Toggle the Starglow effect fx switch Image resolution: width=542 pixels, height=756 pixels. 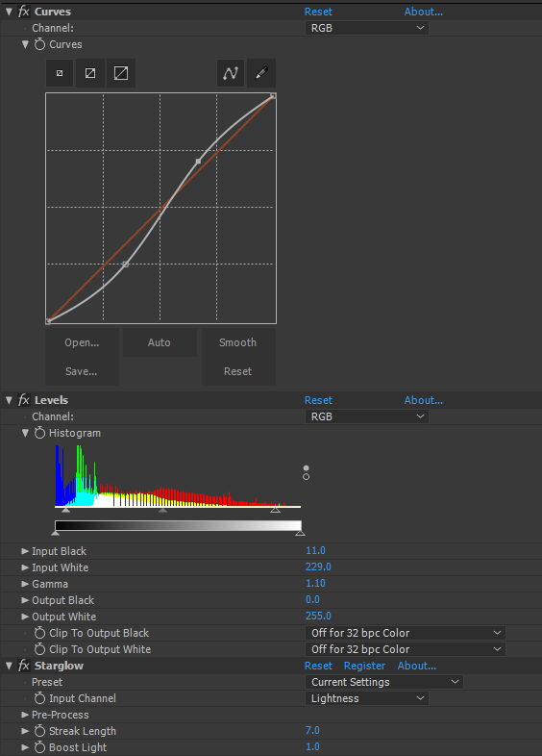pos(24,666)
